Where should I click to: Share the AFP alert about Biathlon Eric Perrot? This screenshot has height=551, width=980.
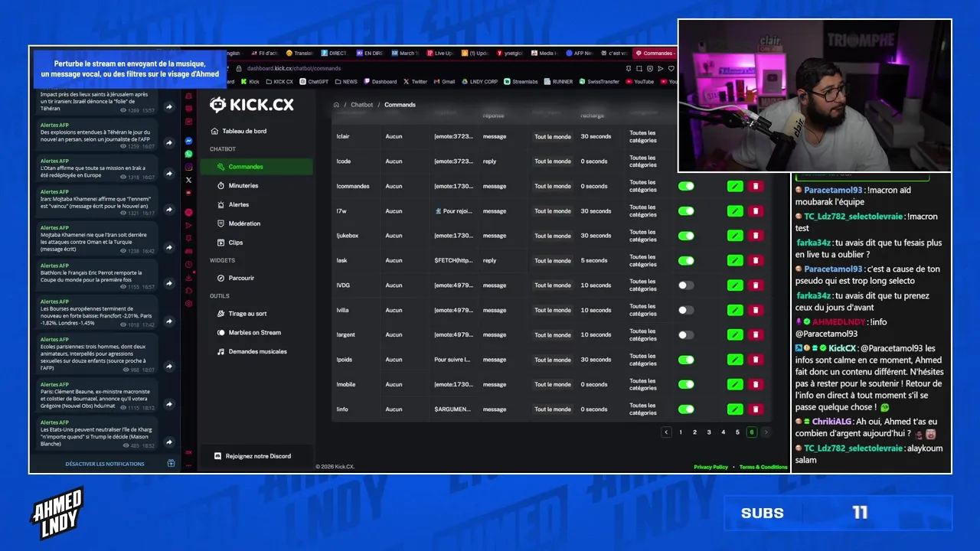[169, 285]
